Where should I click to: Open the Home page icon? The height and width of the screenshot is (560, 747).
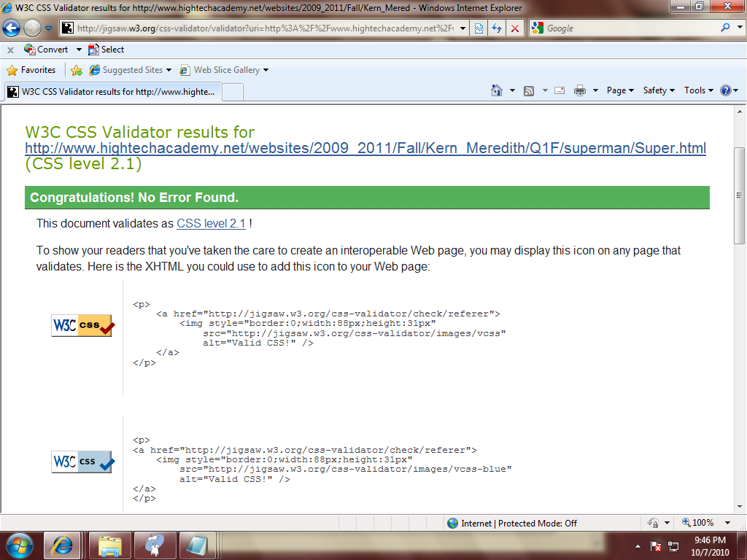(498, 90)
